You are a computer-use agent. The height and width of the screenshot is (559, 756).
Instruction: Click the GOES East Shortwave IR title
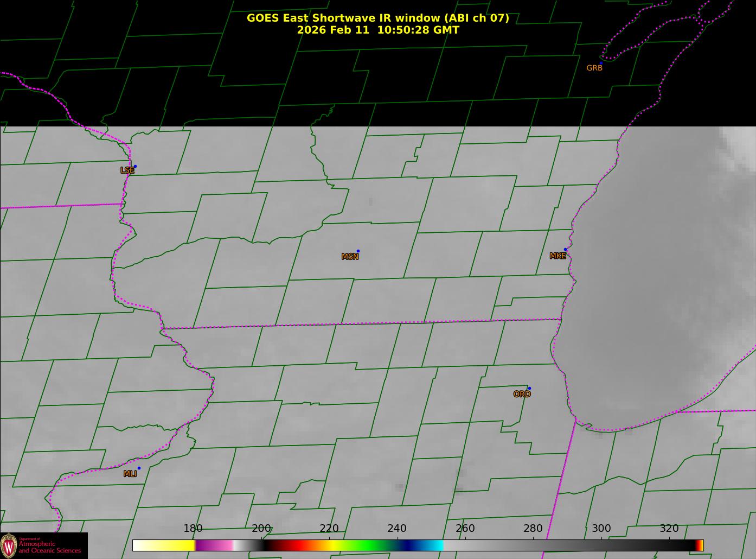click(x=378, y=18)
